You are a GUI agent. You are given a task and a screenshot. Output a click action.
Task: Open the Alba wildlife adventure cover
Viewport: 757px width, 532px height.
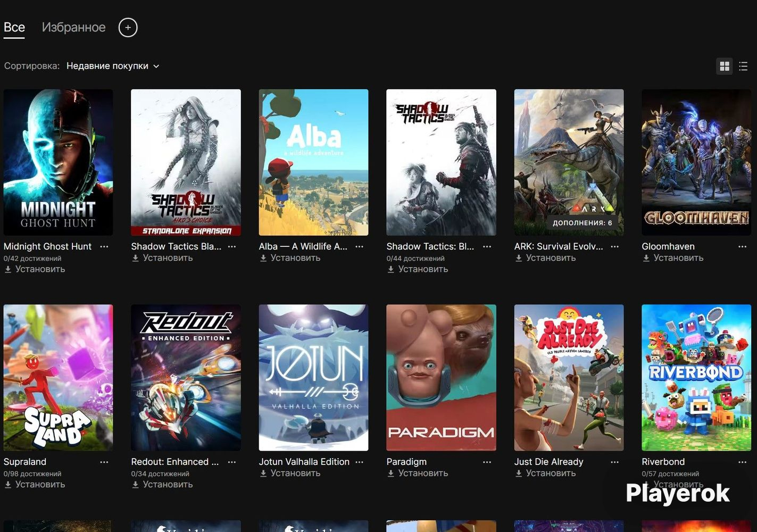[x=313, y=162]
